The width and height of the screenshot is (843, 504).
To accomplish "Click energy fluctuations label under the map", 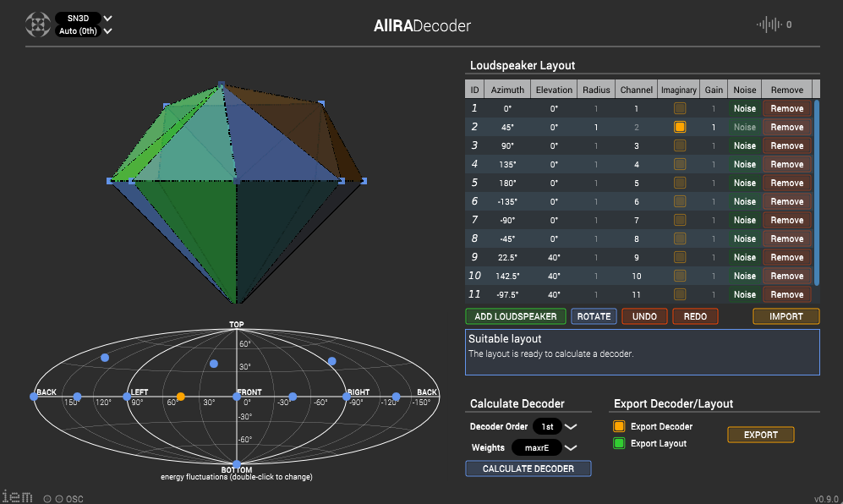I will 237,477.
